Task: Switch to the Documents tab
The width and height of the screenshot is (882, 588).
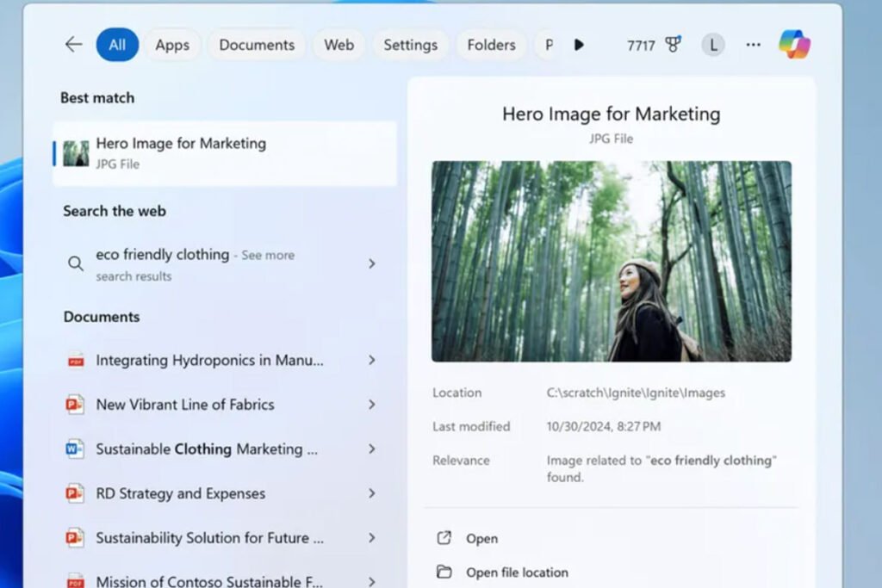Action: click(x=256, y=44)
